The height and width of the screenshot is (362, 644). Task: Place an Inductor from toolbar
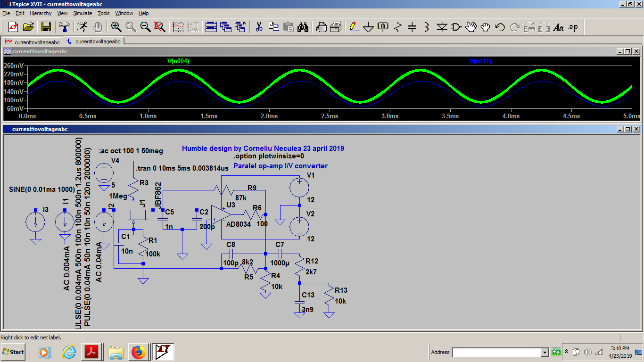click(x=427, y=27)
